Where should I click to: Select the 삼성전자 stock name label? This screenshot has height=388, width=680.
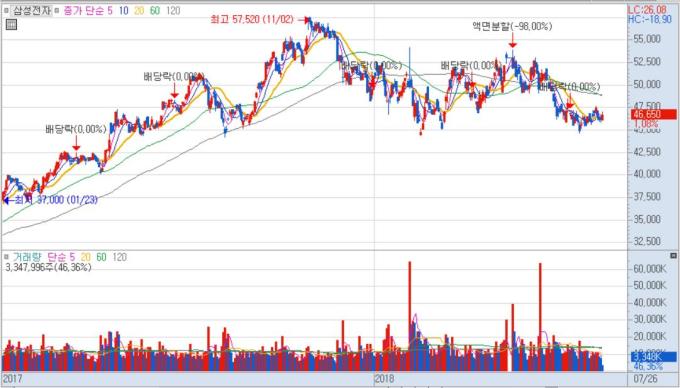click(x=32, y=11)
